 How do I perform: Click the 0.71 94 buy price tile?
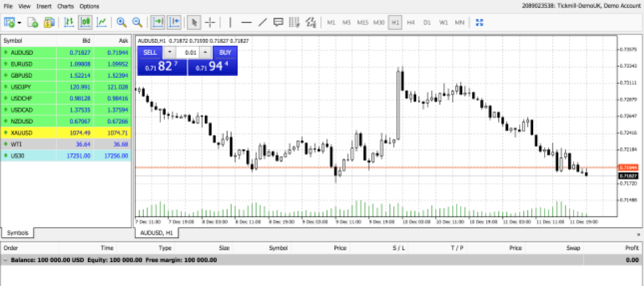click(x=212, y=67)
